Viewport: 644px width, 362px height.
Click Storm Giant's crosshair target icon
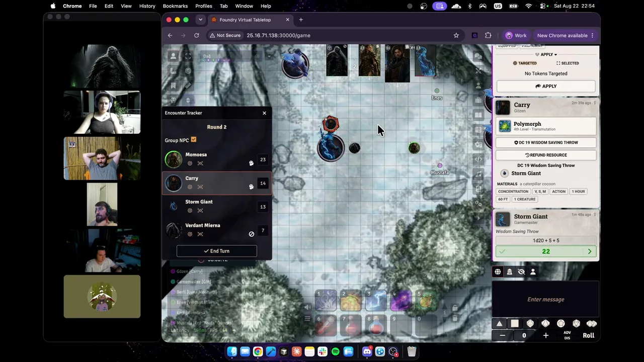pos(200,211)
